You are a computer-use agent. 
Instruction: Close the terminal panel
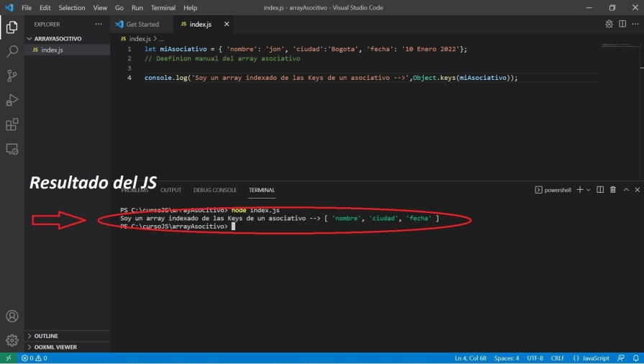pos(638,190)
